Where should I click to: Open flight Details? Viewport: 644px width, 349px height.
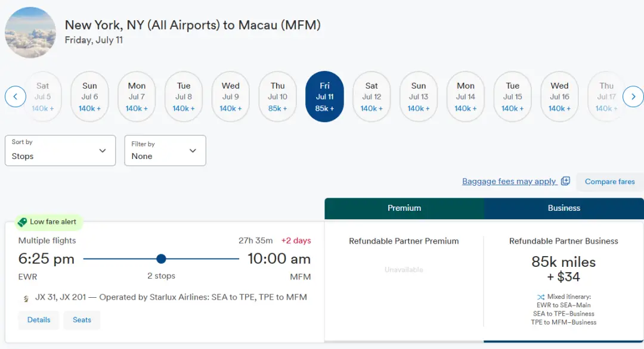click(39, 320)
